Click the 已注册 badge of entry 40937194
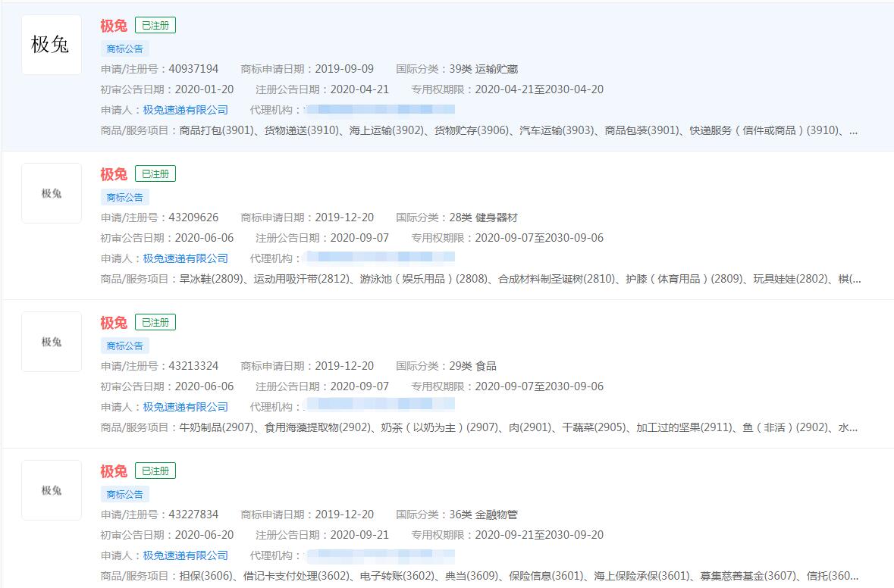Viewport: 894px width, 588px height. tap(155, 25)
